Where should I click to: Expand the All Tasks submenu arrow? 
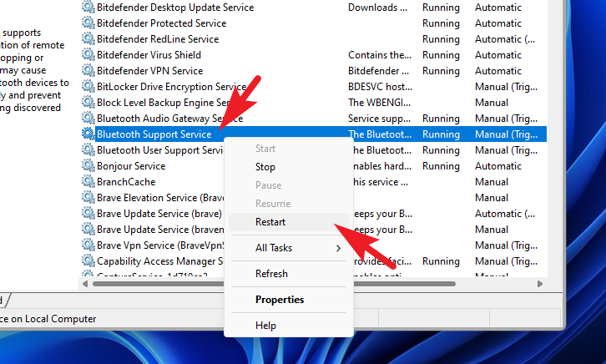click(x=339, y=248)
